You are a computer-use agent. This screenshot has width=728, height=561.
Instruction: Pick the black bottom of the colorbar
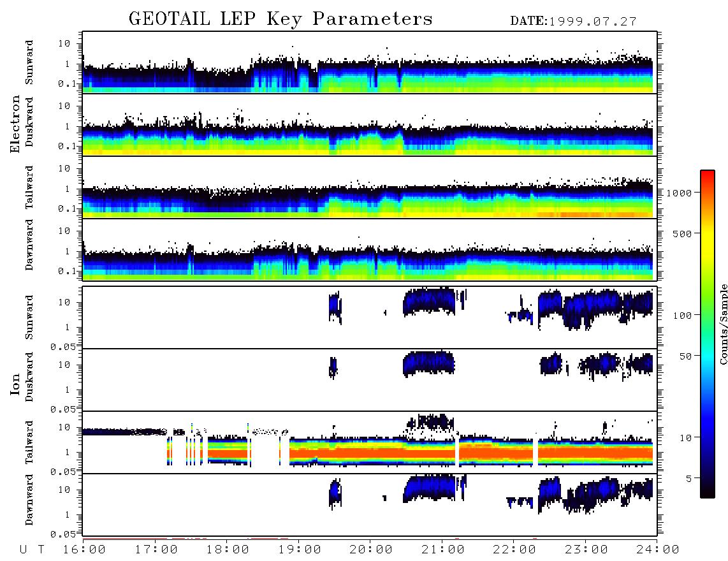coord(708,490)
